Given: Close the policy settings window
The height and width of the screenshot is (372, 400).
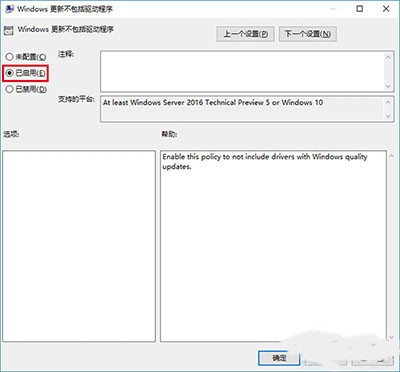Looking at the screenshot, I should point(386,9).
